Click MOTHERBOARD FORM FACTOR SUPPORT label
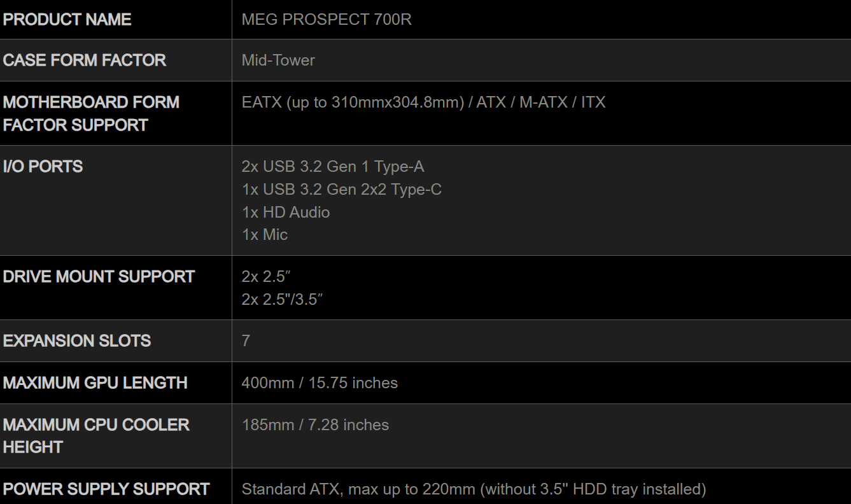This screenshot has height=504, width=851. [91, 113]
